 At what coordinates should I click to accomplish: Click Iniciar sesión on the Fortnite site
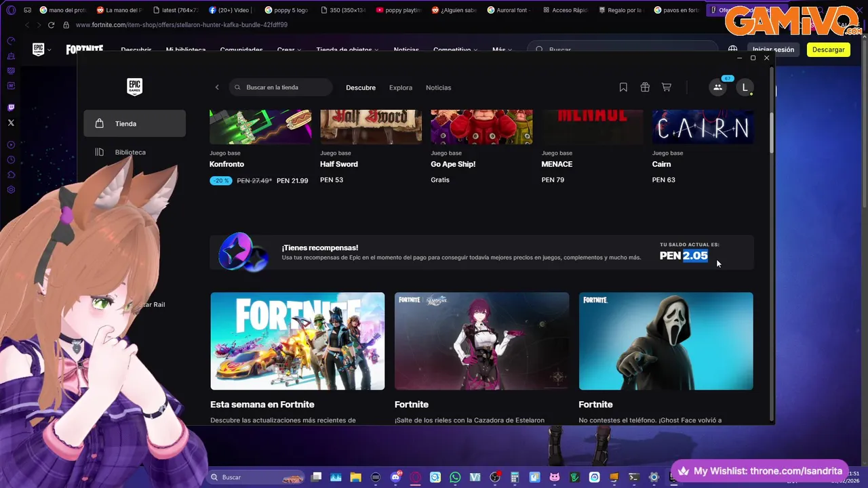(773, 49)
